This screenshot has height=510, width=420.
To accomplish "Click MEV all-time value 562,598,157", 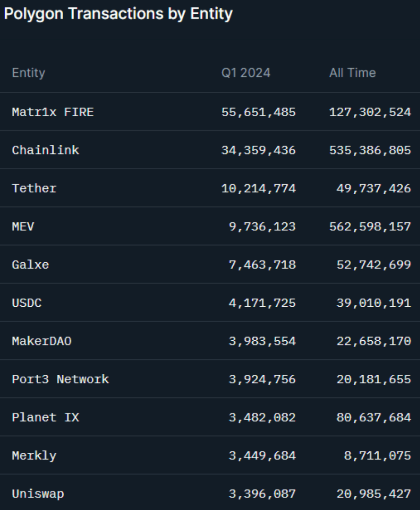I will (370, 227).
